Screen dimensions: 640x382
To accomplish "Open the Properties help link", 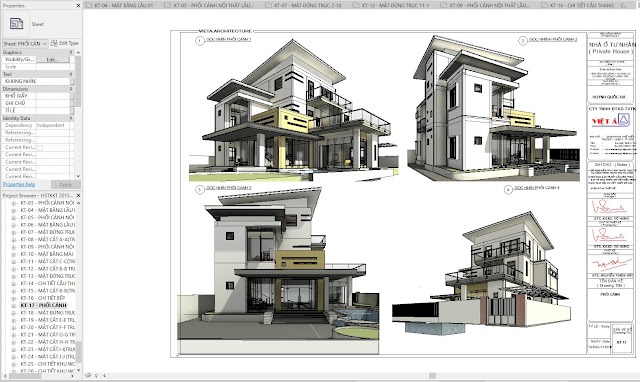I will [19, 184].
